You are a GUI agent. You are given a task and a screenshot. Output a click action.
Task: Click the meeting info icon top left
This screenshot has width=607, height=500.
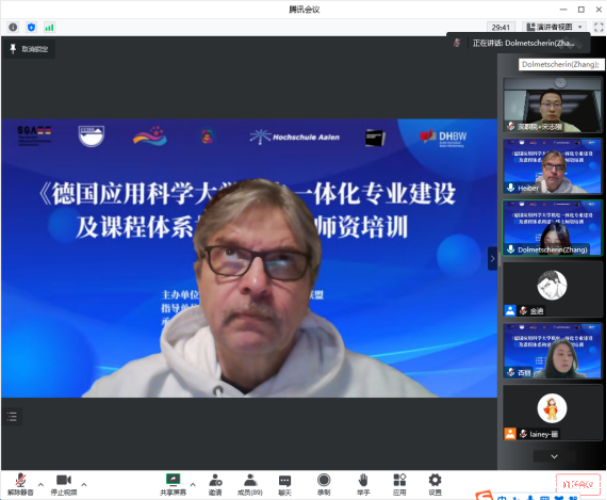[13, 26]
